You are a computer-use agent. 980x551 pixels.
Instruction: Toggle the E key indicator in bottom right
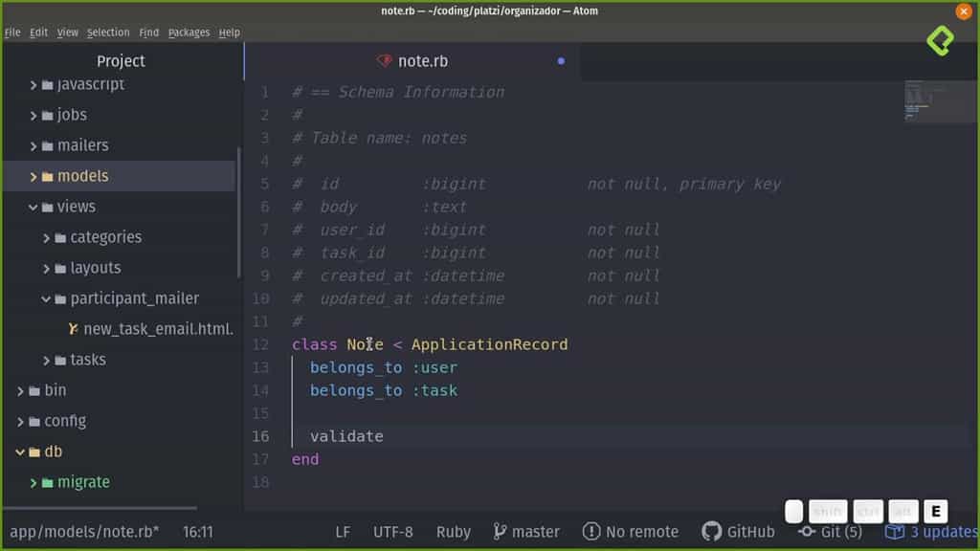coord(933,512)
